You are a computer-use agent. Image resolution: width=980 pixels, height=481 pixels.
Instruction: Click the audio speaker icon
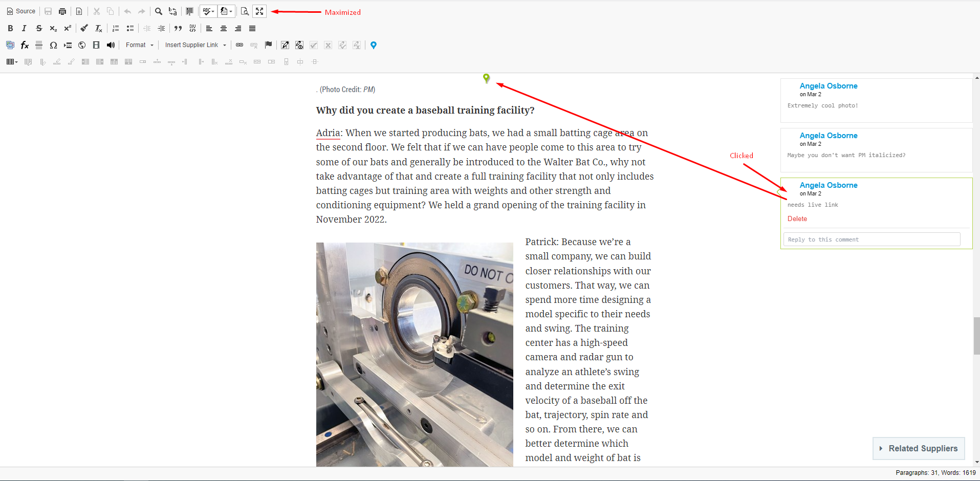[x=111, y=46]
